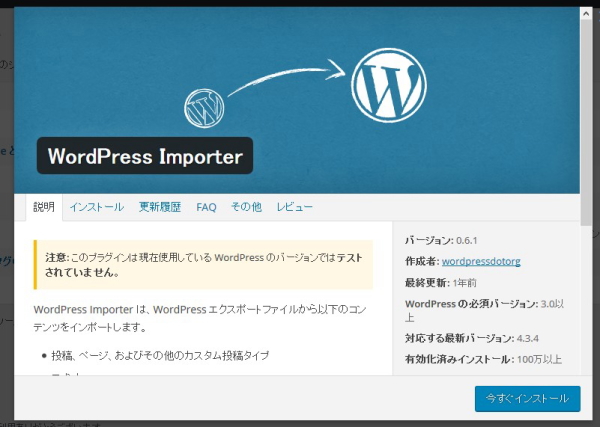This screenshot has width=600, height=427.
Task: Open the wordpressdotorg author link
Action: (x=481, y=261)
